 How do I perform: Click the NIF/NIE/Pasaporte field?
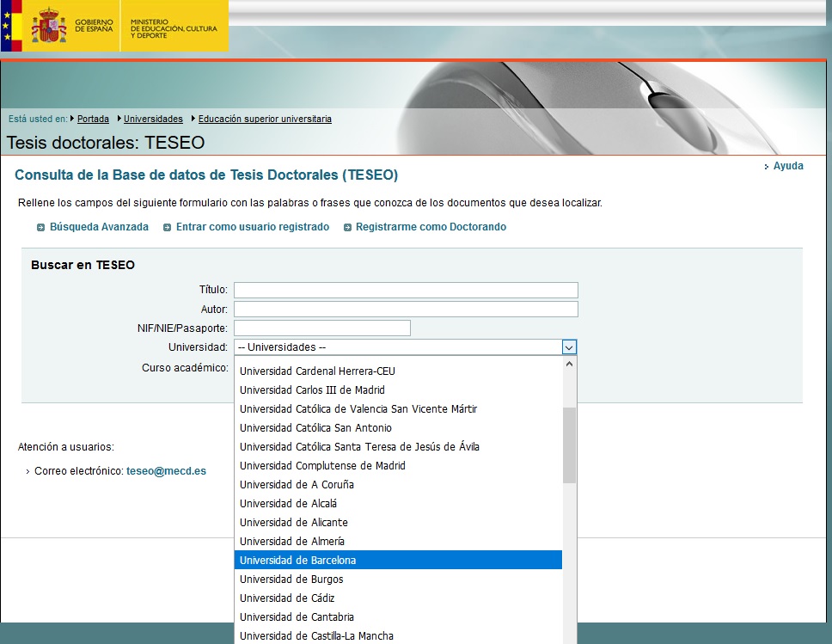click(x=321, y=328)
